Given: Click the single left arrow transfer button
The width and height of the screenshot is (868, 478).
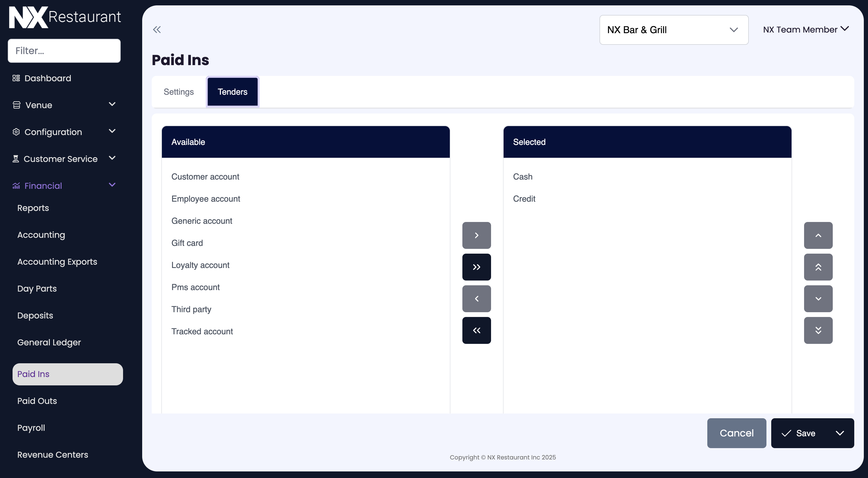Looking at the screenshot, I should [x=476, y=299].
